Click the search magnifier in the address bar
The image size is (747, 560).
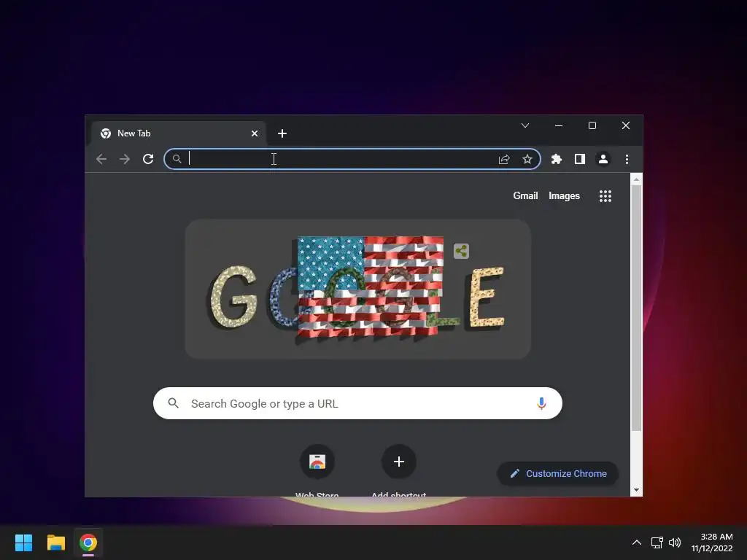[x=177, y=159]
